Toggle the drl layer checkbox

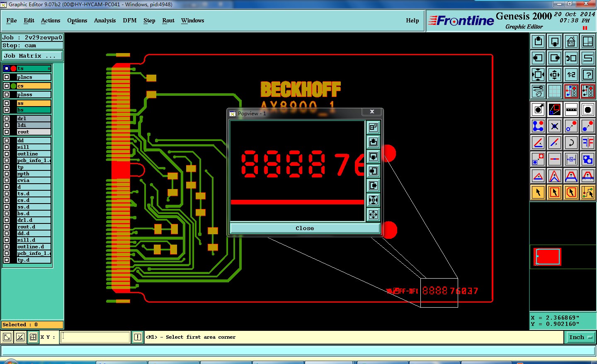point(7,119)
